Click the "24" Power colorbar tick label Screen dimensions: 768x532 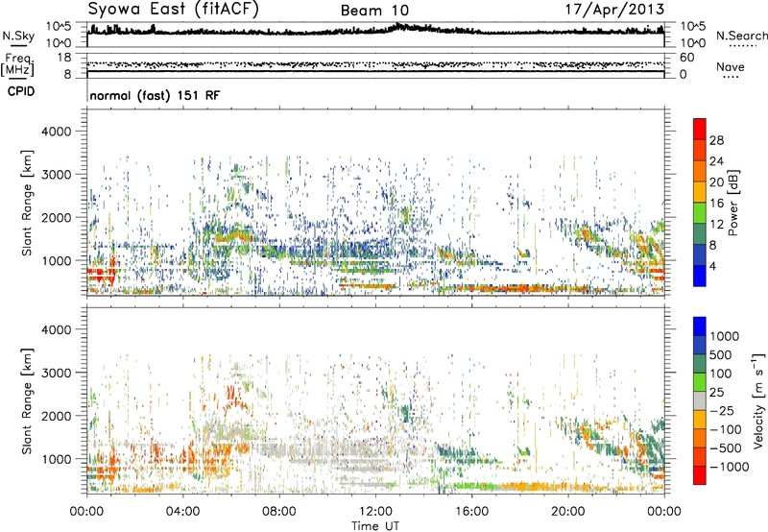point(716,161)
